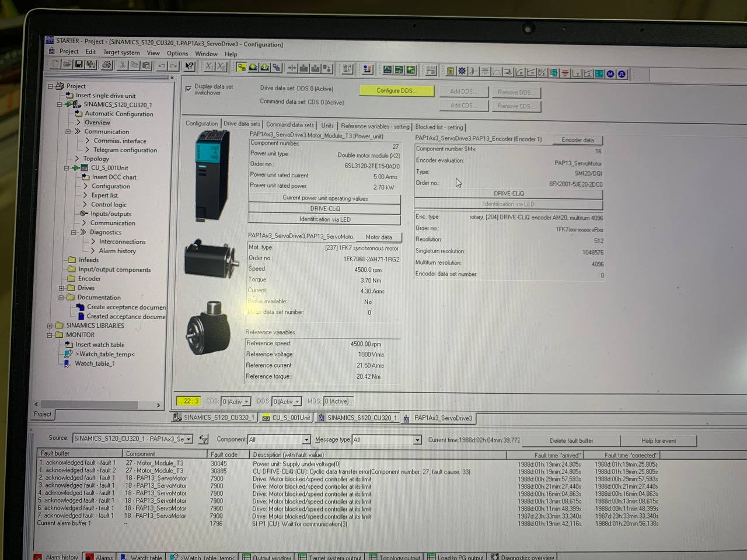Click the Redo arrow icon
This screenshot has height=560, width=747.
click(x=174, y=66)
